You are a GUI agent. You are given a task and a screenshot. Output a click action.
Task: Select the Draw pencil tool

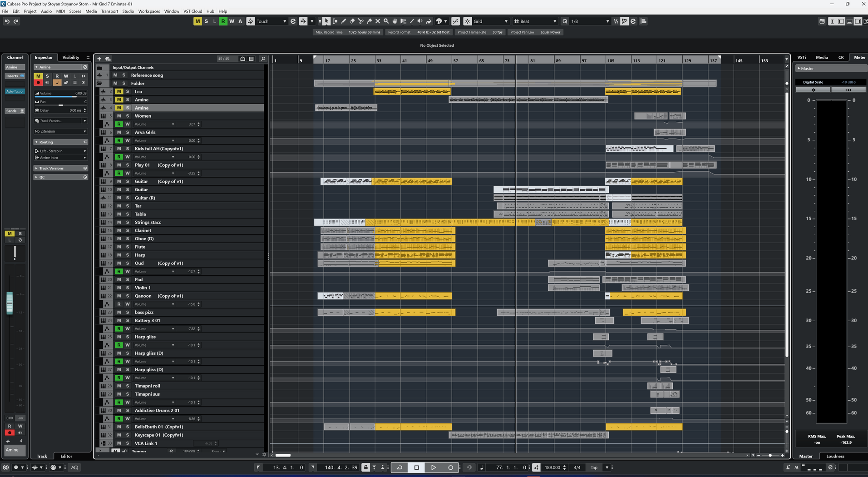(344, 21)
